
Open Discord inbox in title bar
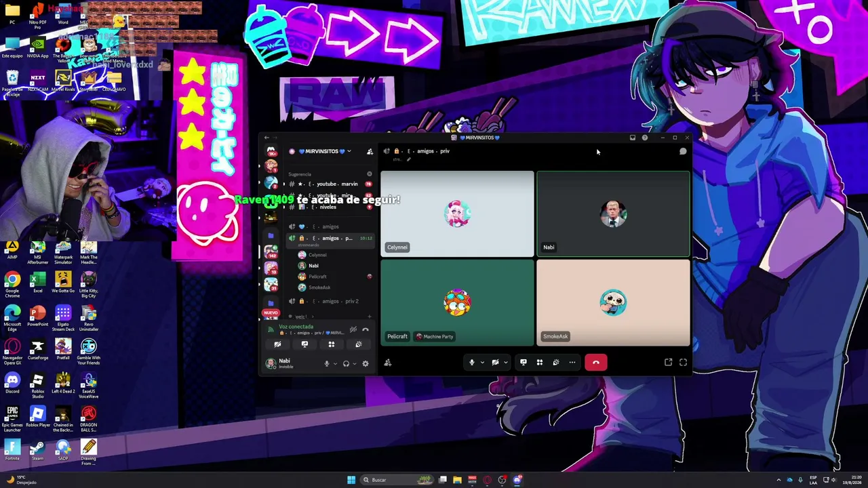633,138
